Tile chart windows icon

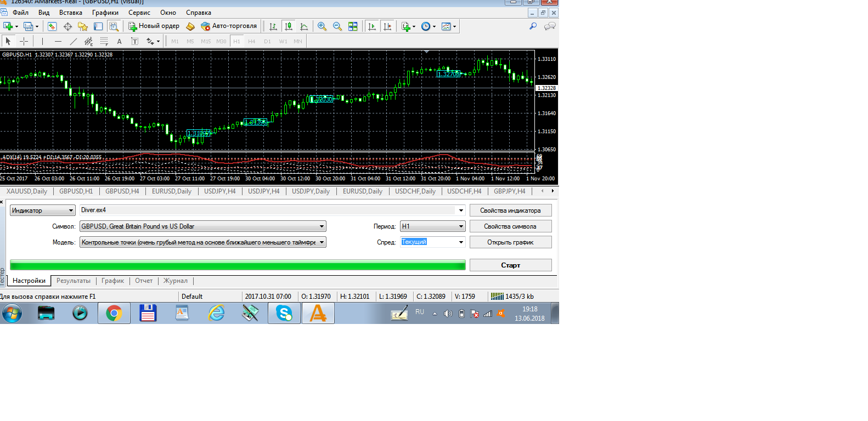(x=353, y=26)
